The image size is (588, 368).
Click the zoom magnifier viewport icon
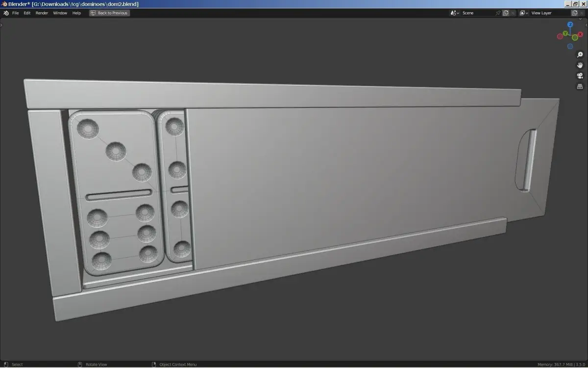580,55
